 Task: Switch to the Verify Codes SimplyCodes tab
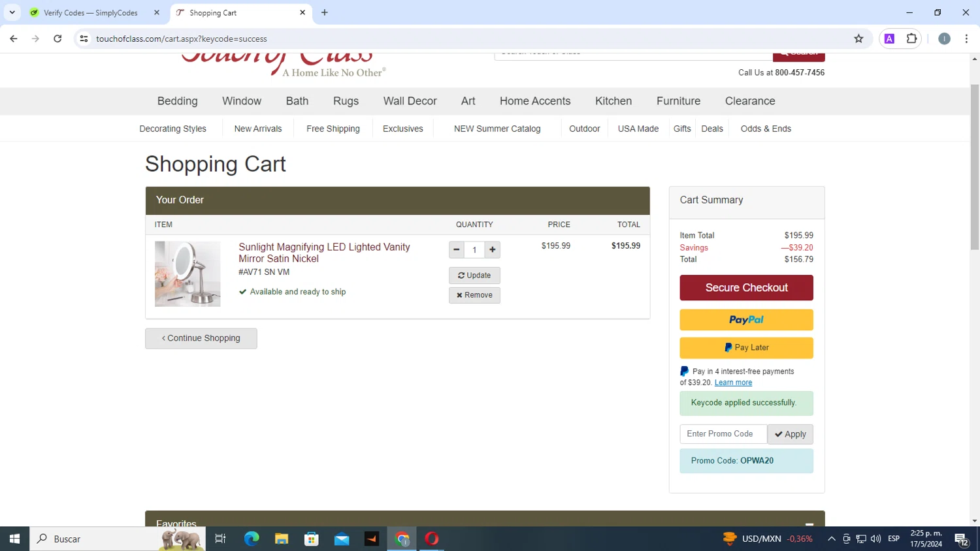click(x=91, y=12)
